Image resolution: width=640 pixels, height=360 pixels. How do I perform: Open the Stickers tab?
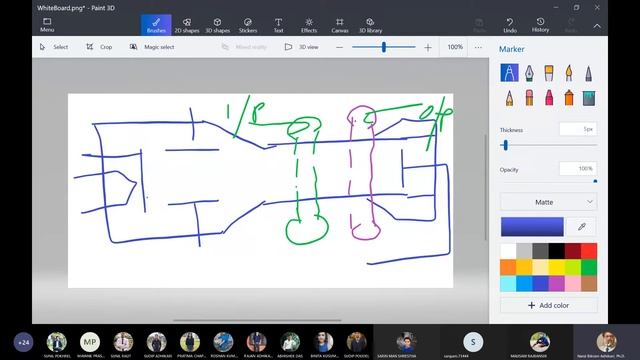[x=248, y=25]
